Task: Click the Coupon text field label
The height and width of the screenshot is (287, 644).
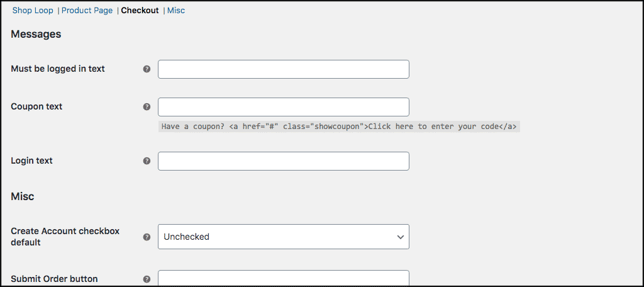Action: coord(36,106)
